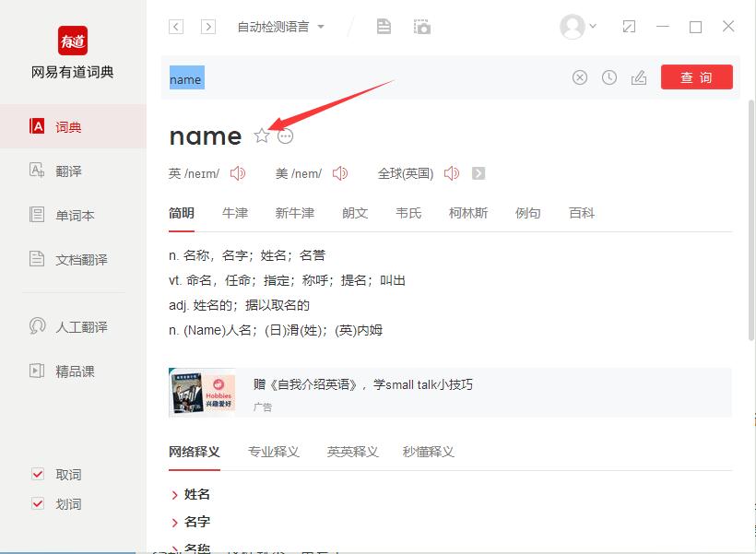Switch to the 秒懂释义 tab
Screen dimensions: 756x554
(x=428, y=452)
